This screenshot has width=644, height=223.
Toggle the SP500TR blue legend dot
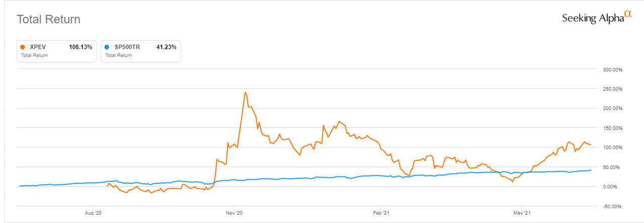tap(107, 47)
